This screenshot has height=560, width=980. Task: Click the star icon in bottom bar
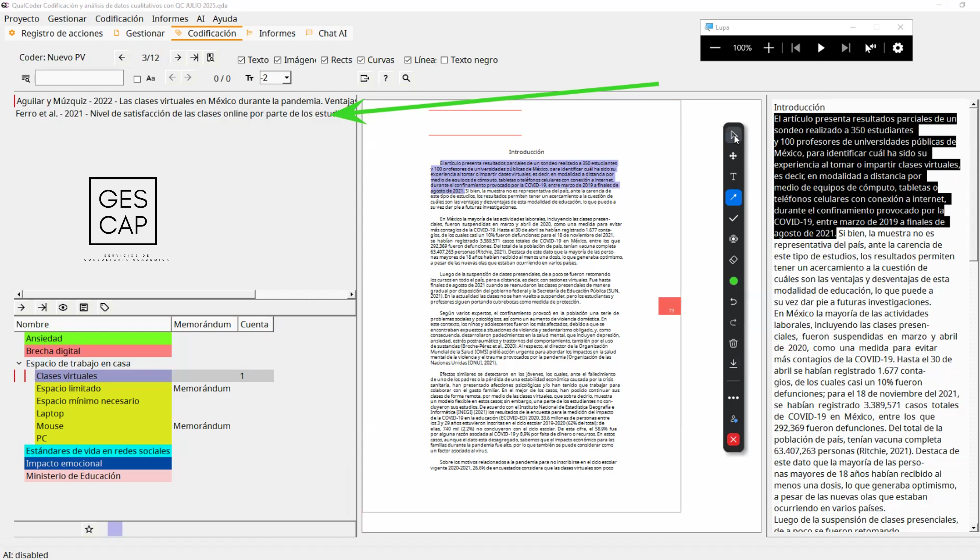click(x=89, y=529)
